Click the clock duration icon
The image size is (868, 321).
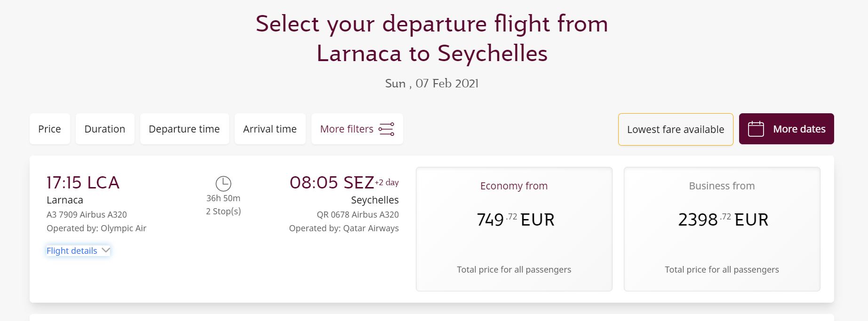point(223,183)
